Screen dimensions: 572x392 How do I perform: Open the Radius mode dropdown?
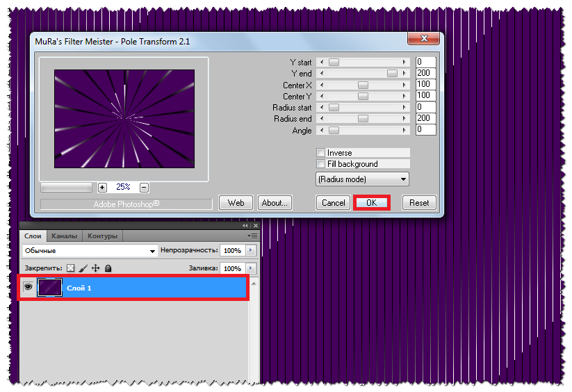tap(362, 179)
